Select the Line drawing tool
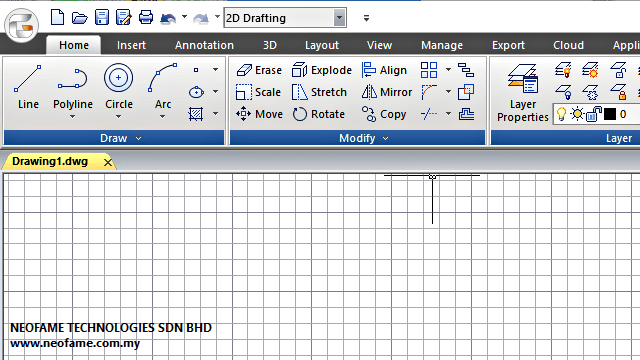640x360 pixels. point(28,87)
